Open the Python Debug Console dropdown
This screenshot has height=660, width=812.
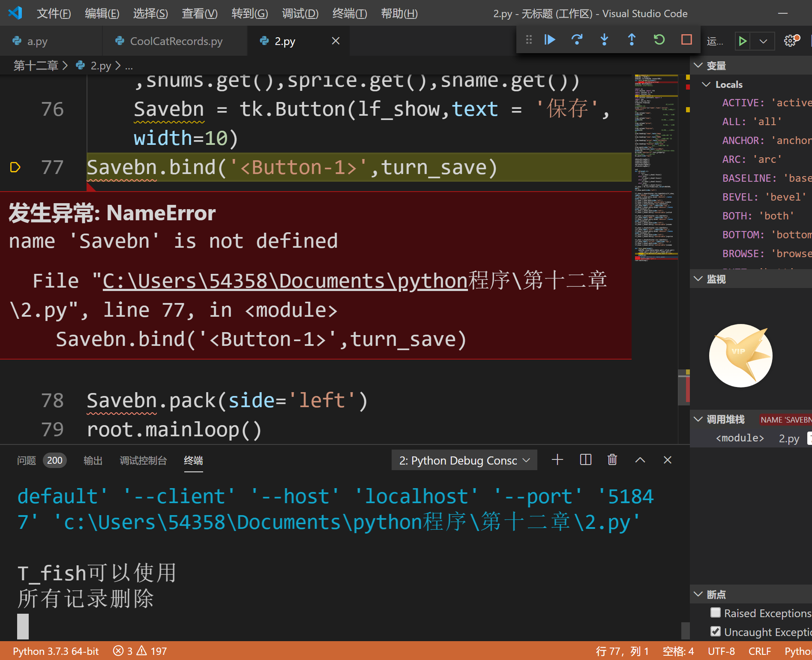pos(464,460)
